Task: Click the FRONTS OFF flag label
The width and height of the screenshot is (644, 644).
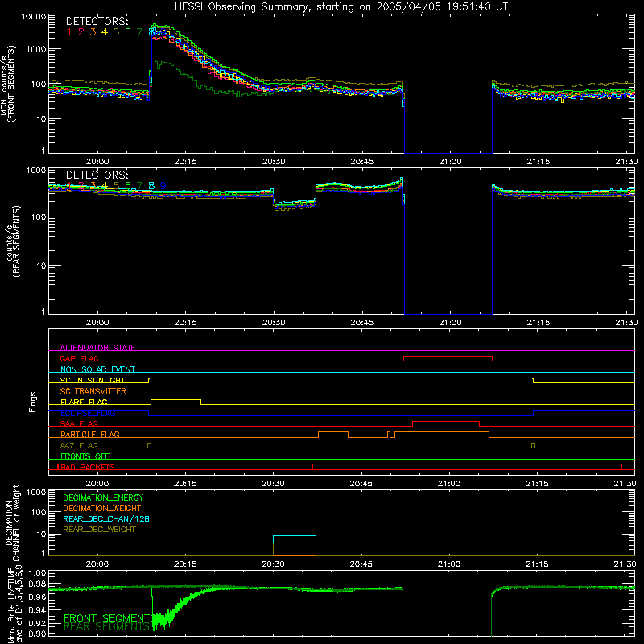Action: (x=85, y=456)
